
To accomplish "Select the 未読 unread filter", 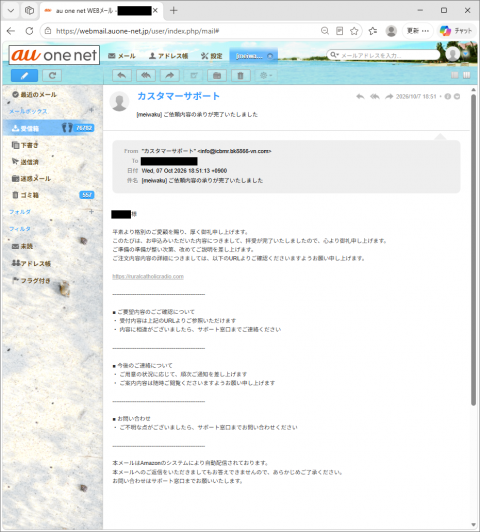I will pyautogui.click(x=22, y=246).
